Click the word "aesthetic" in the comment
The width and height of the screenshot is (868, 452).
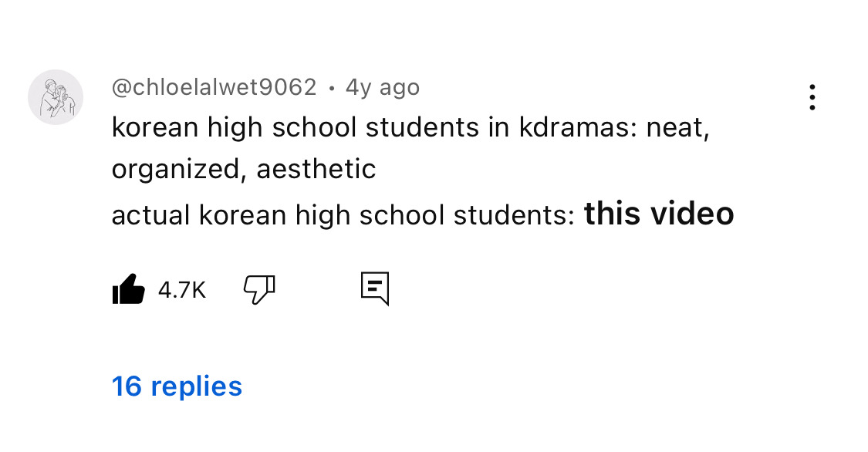pyautogui.click(x=316, y=169)
